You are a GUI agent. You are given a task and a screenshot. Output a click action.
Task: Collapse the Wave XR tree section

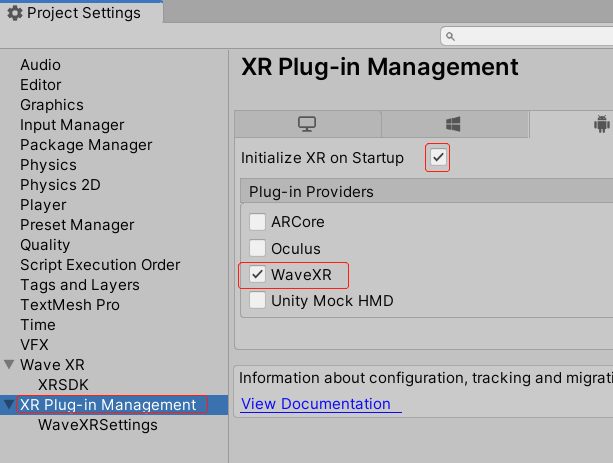10,365
